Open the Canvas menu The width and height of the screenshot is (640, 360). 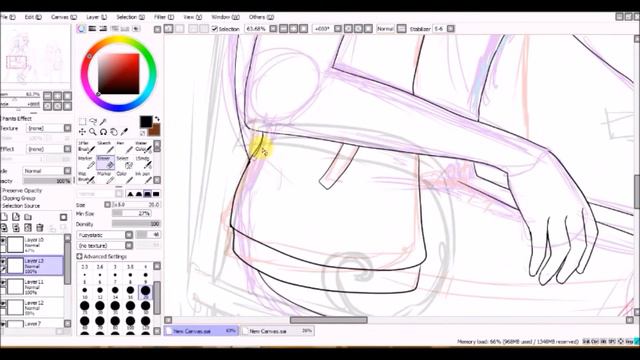(64, 17)
